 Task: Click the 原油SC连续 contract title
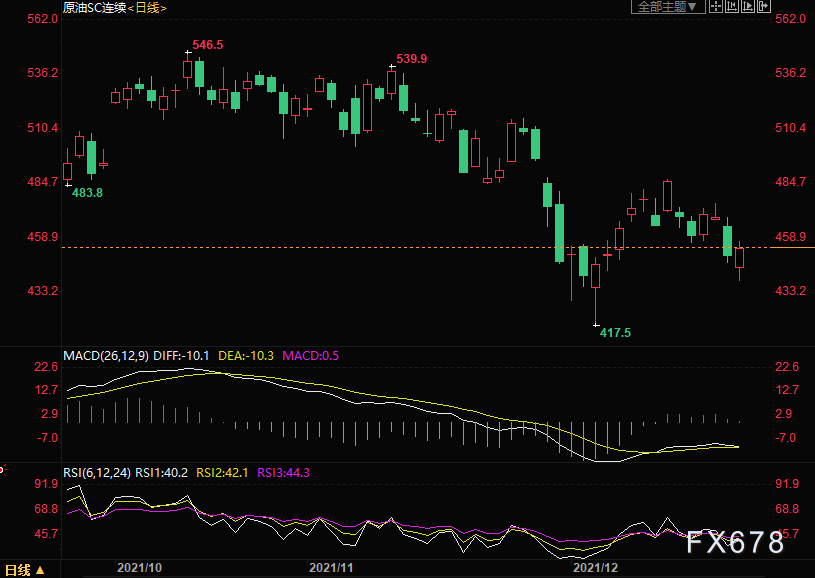click(x=95, y=8)
